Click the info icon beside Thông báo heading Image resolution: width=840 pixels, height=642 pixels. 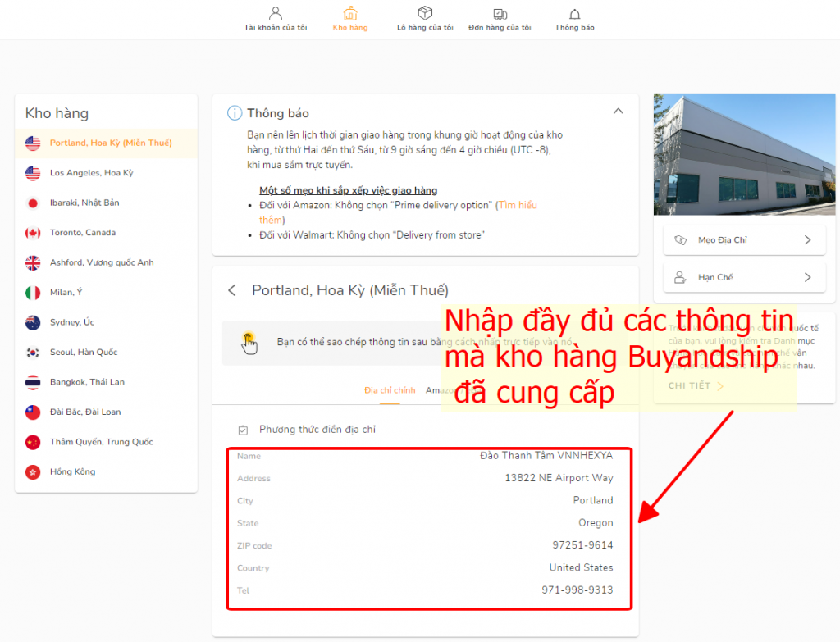pyautogui.click(x=235, y=113)
